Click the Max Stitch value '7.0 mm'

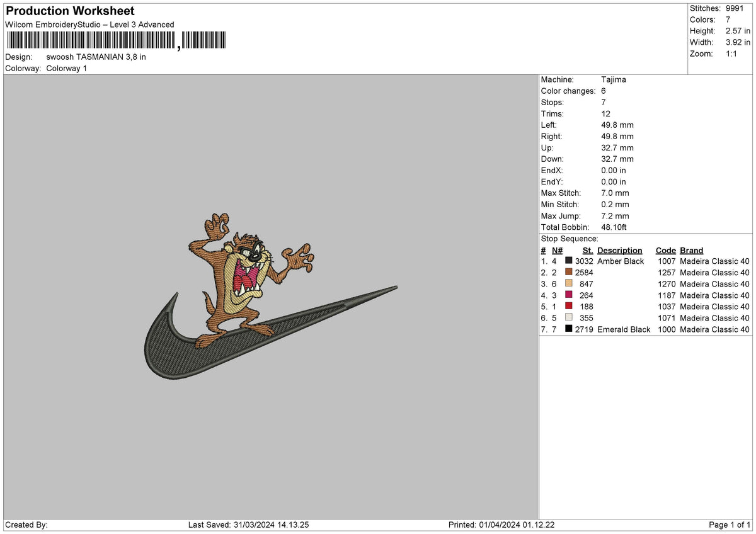[x=616, y=193]
